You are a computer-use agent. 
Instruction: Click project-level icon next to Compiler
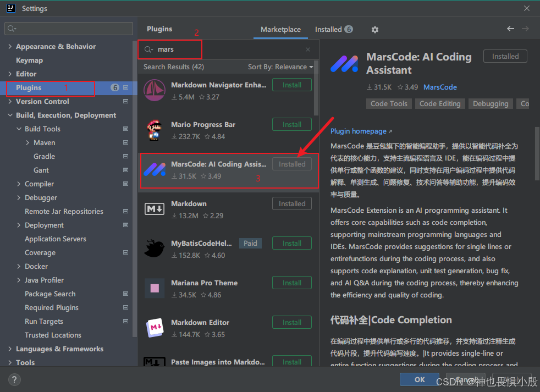point(126,184)
